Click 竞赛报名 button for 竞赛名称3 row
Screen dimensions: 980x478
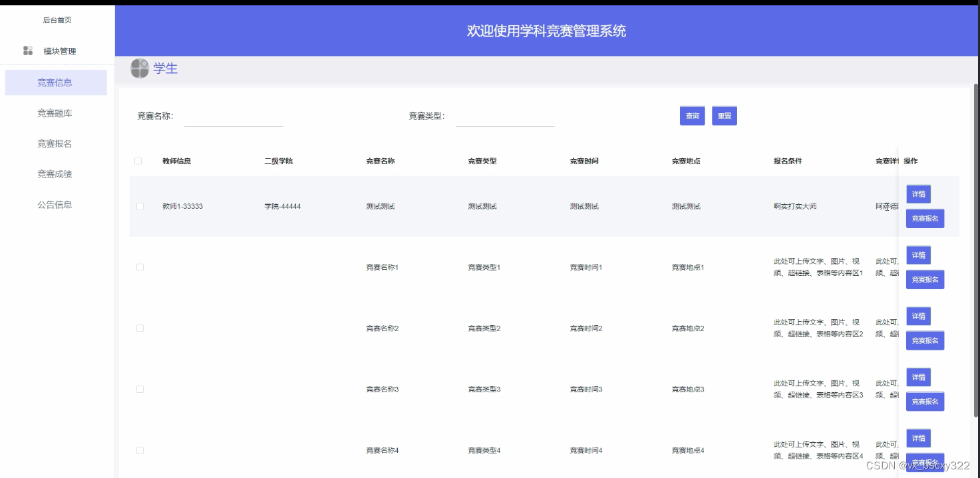925,402
